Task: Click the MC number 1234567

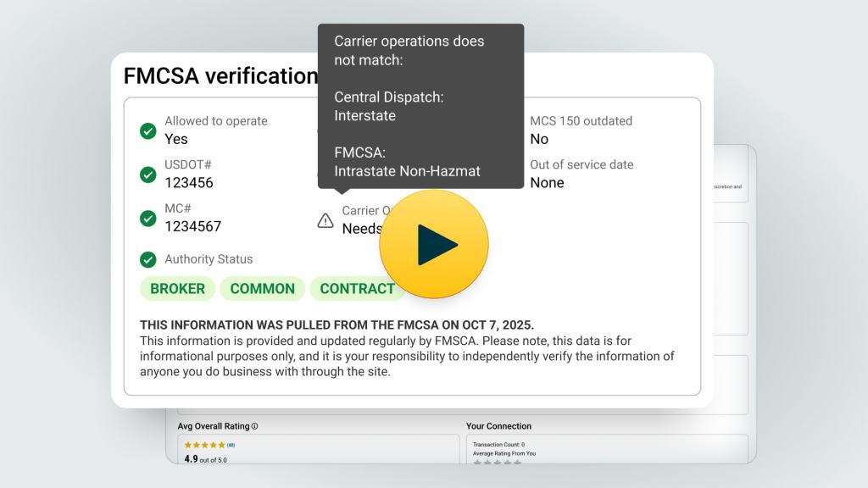Action: (192, 226)
